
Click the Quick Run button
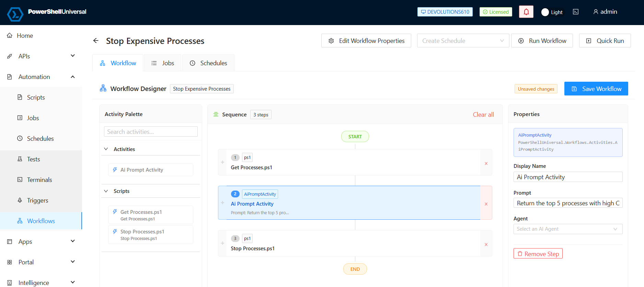click(605, 41)
